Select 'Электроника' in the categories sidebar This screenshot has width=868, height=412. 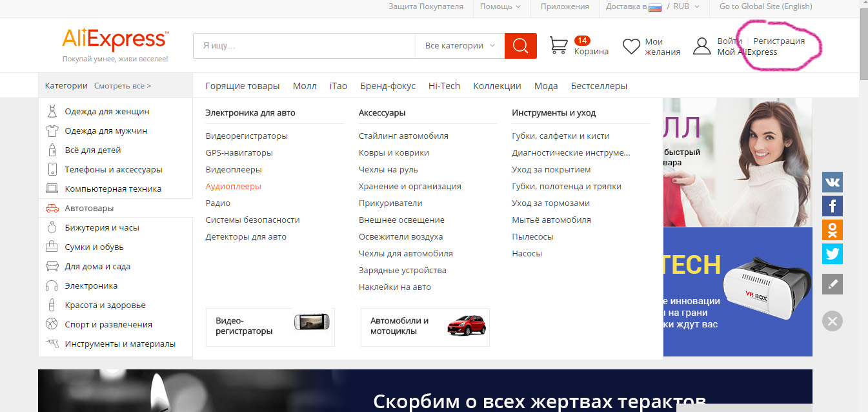click(91, 285)
